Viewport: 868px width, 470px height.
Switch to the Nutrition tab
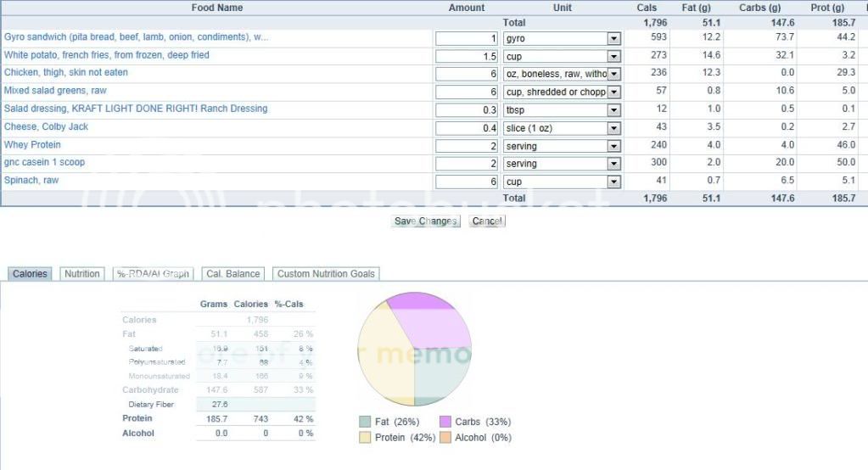(x=82, y=274)
